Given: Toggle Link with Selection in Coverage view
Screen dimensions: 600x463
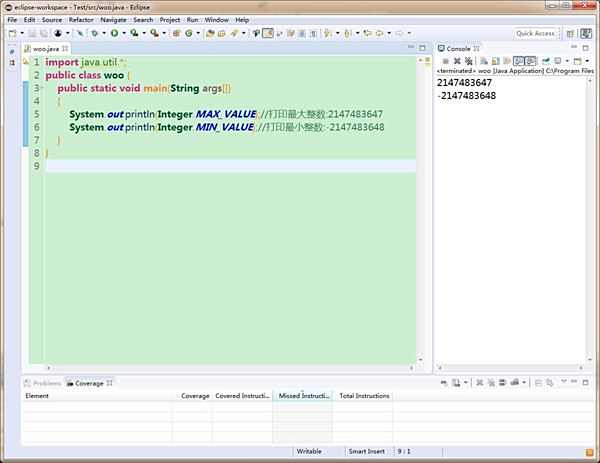Looking at the screenshot, I should pos(550,382).
